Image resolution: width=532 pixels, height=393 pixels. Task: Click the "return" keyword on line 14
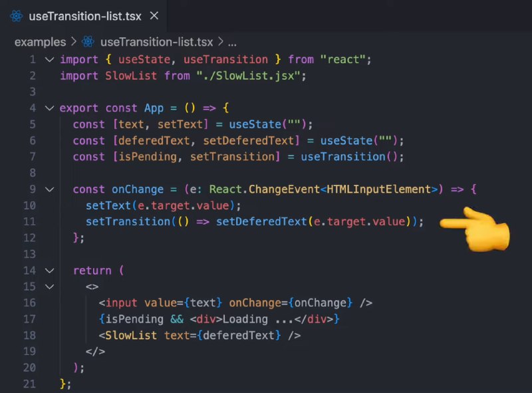coord(92,271)
